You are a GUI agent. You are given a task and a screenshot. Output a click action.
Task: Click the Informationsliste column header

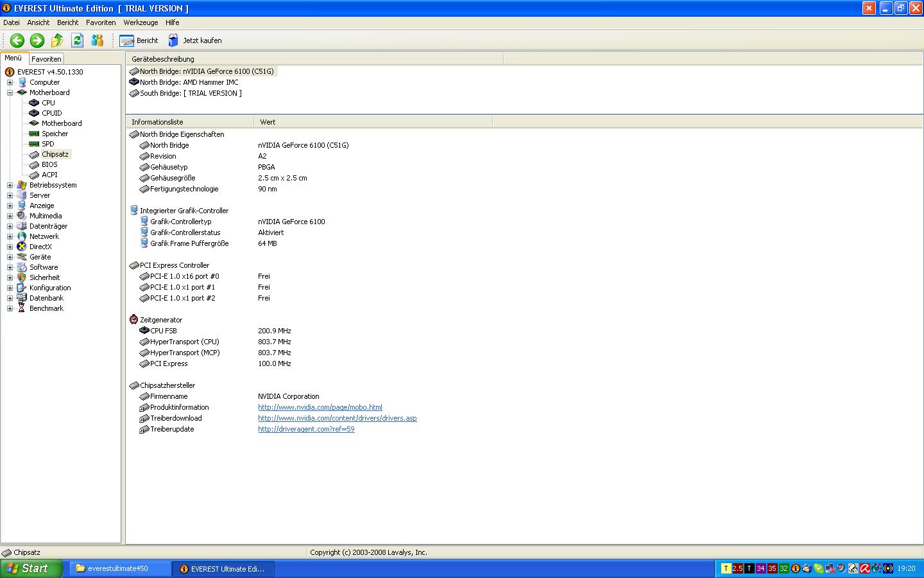(x=190, y=122)
